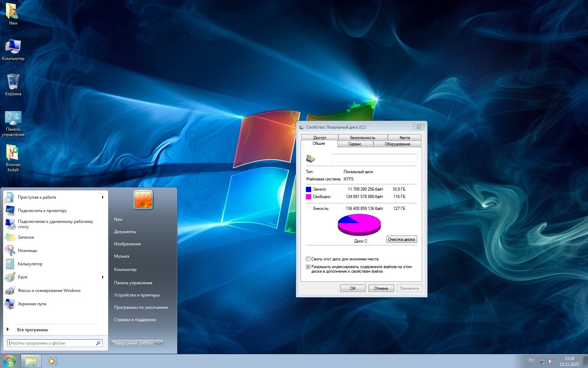The height and width of the screenshot is (368, 588).
Task: Click the volume speaker tray icon
Action: pos(551,361)
